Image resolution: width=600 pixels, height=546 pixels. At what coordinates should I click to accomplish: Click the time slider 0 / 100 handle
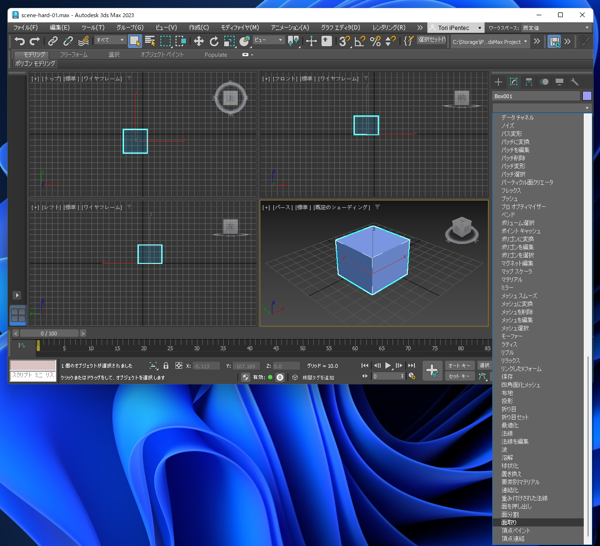49,333
